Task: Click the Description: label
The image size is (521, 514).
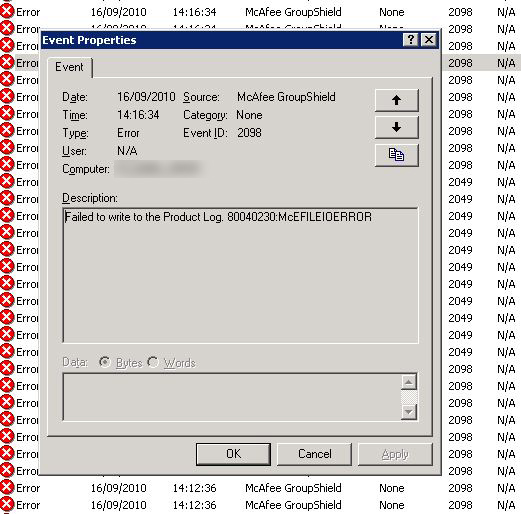Action: (x=90, y=198)
